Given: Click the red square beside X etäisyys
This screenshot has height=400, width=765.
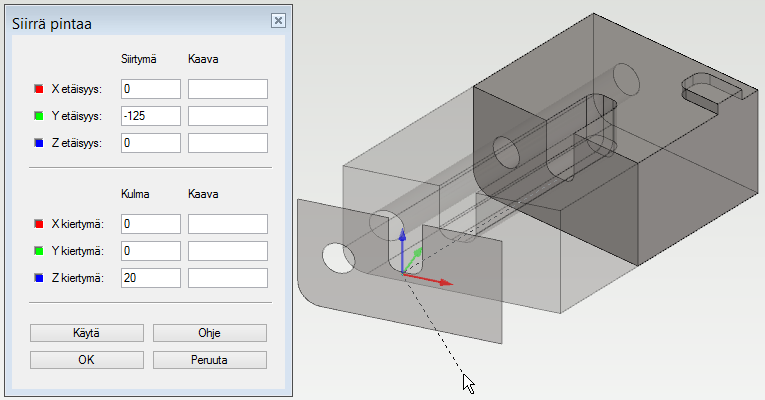Looking at the screenshot, I should pos(39,89).
